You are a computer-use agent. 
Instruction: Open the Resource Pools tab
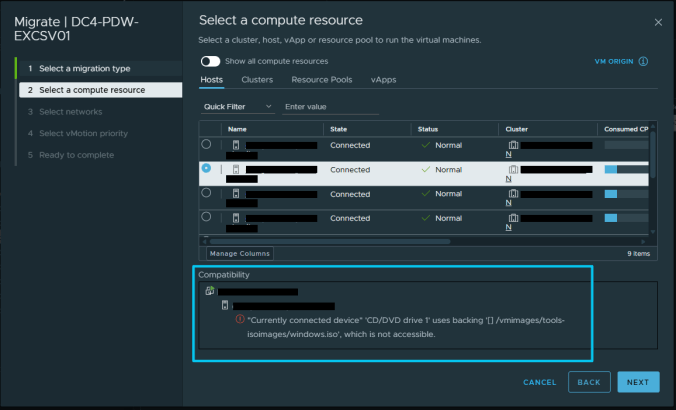321,79
